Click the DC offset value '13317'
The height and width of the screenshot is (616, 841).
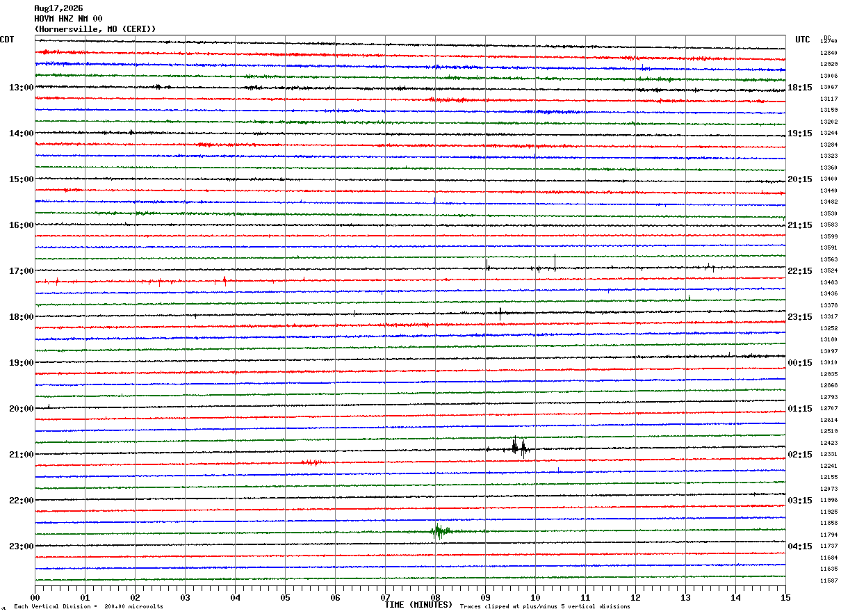[x=828, y=317]
